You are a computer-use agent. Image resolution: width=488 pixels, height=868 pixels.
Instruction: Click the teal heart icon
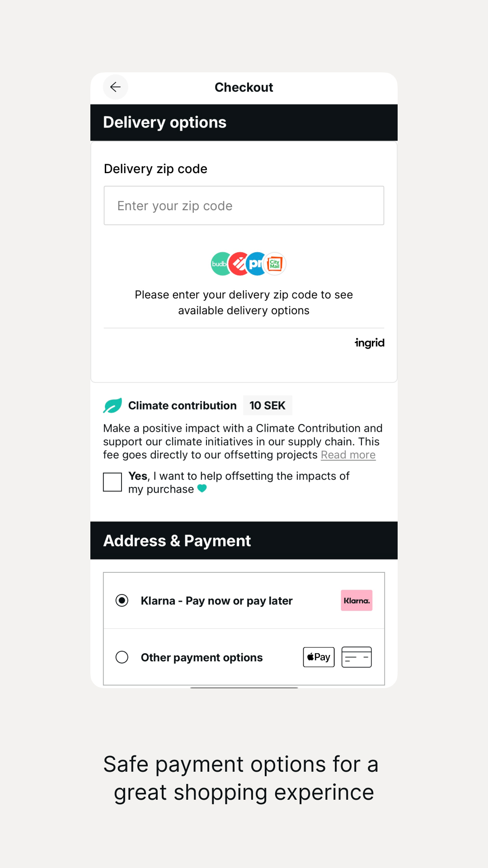202,488
